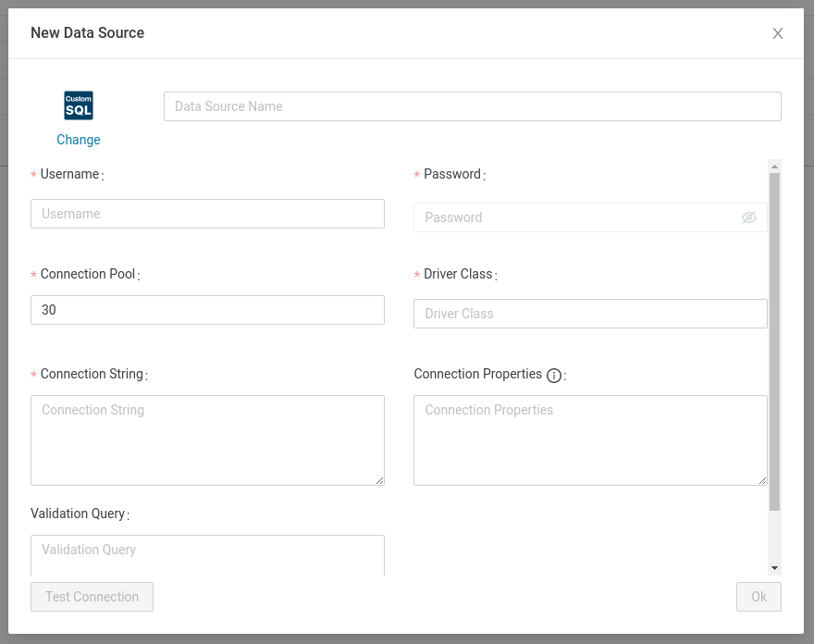
Task: Click the Connection Pool field showing 30
Action: click(207, 310)
